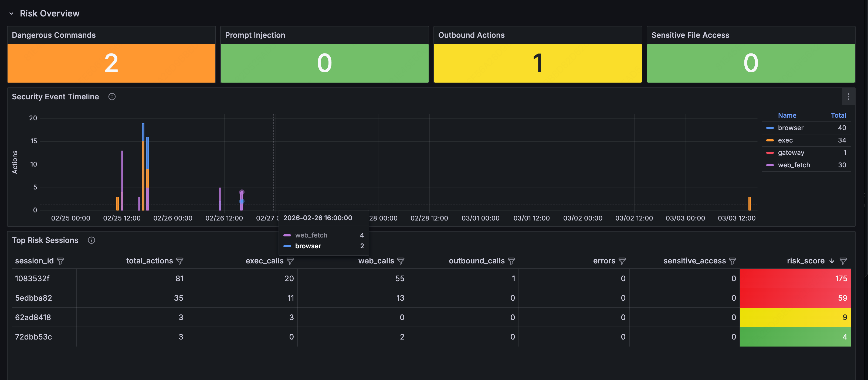Toggle web_fetch series in legend

(794, 165)
